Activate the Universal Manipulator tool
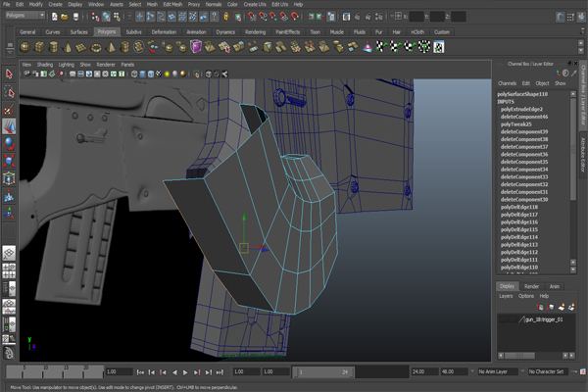The width and height of the screenshot is (588, 392). point(9,177)
